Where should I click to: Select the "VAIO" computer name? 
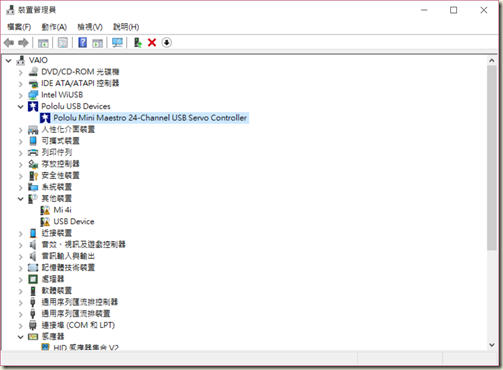[x=38, y=60]
